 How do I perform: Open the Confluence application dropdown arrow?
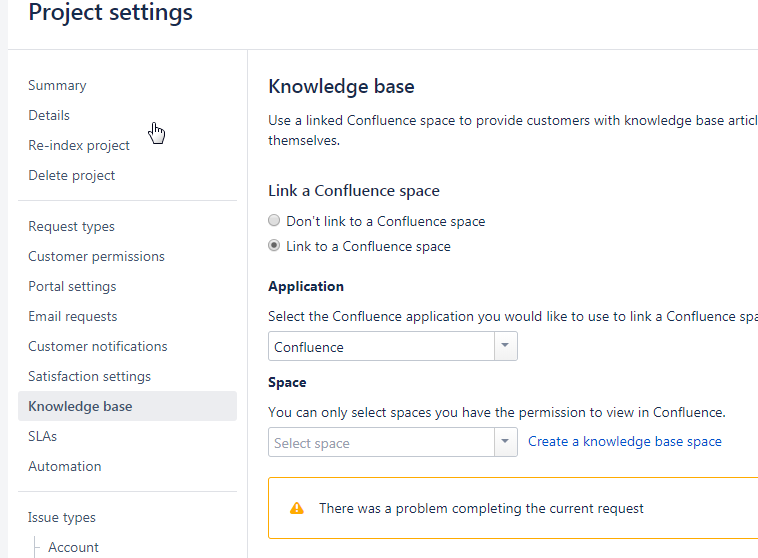(505, 346)
